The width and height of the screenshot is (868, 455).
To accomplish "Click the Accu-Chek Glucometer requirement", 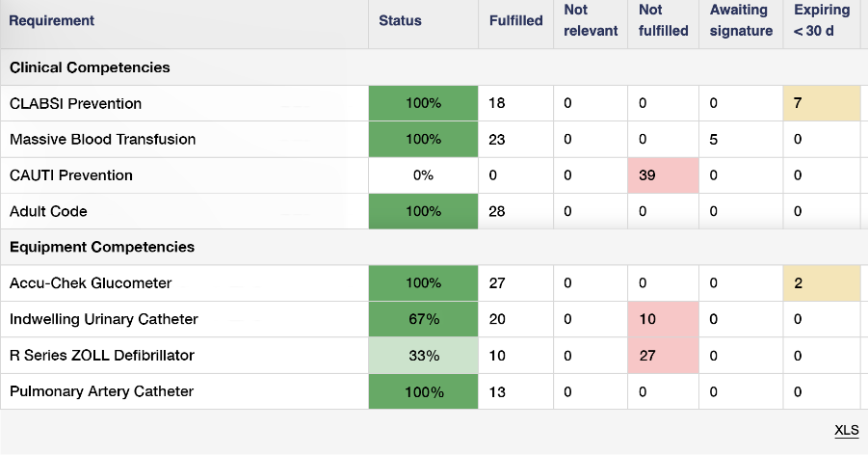I will click(91, 283).
